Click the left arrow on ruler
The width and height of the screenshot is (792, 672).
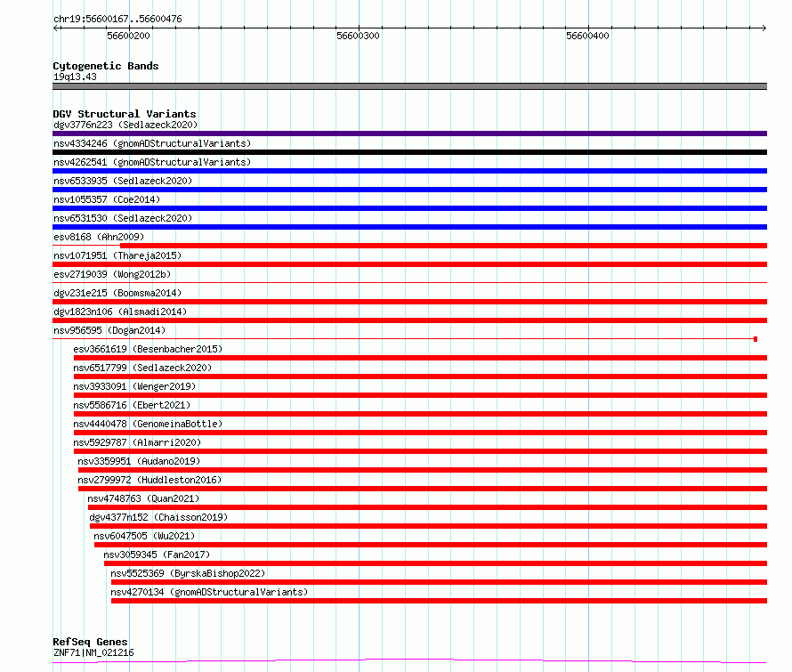(55, 28)
